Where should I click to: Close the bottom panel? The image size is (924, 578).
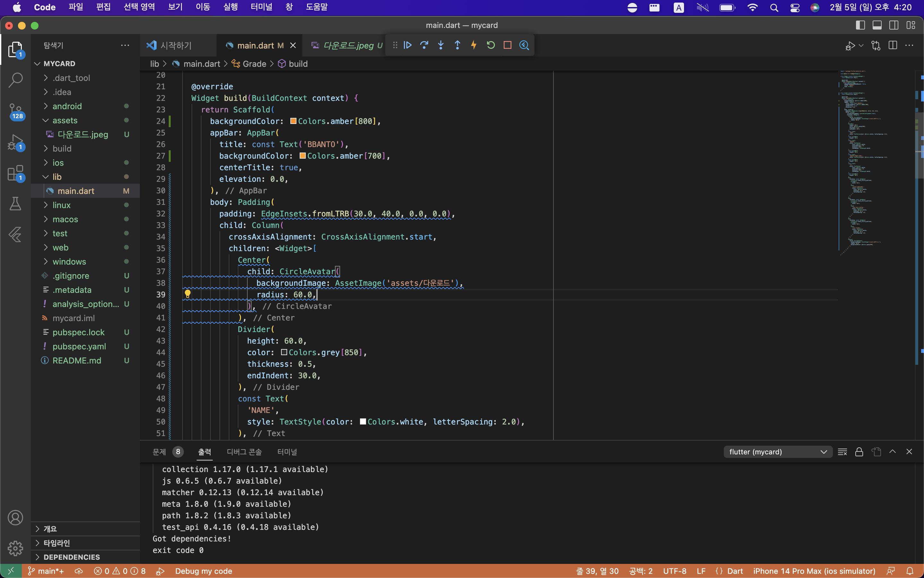pyautogui.click(x=909, y=451)
